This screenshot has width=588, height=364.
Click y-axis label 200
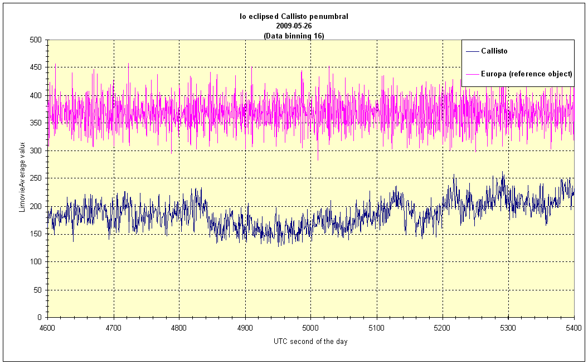pyautogui.click(x=36, y=206)
